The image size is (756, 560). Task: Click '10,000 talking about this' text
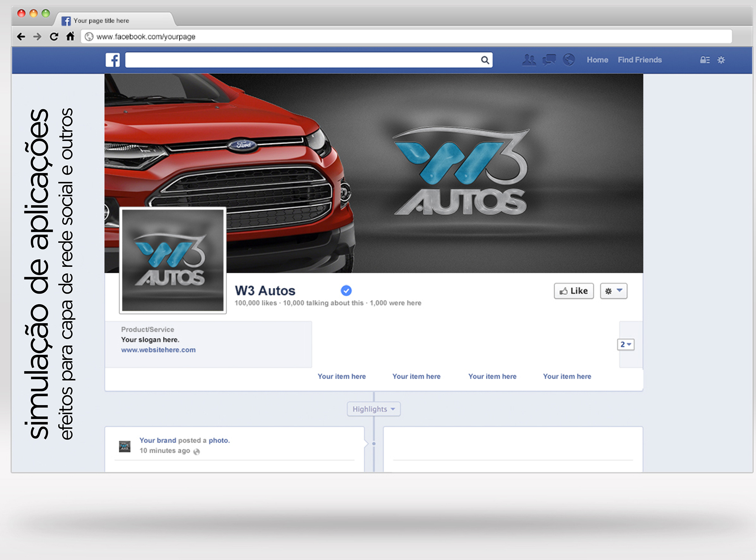323,303
